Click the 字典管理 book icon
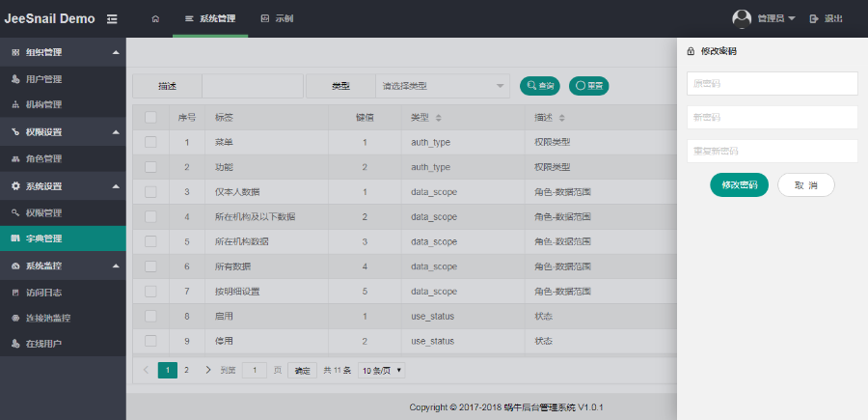The image size is (868, 420). click(x=15, y=238)
